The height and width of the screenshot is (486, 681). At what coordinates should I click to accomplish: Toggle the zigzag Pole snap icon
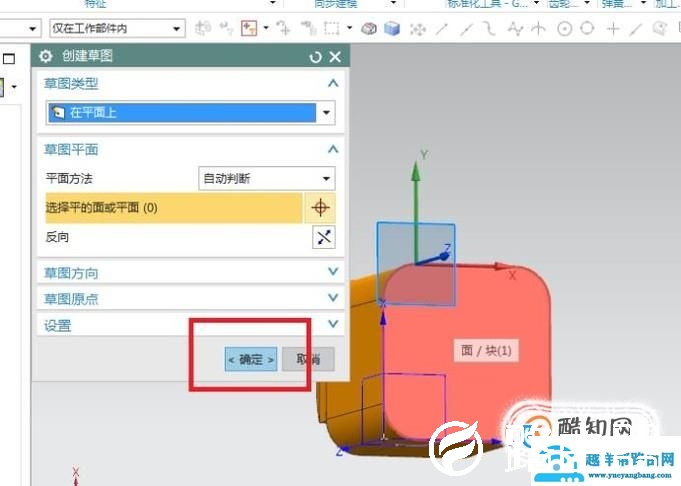(515, 29)
